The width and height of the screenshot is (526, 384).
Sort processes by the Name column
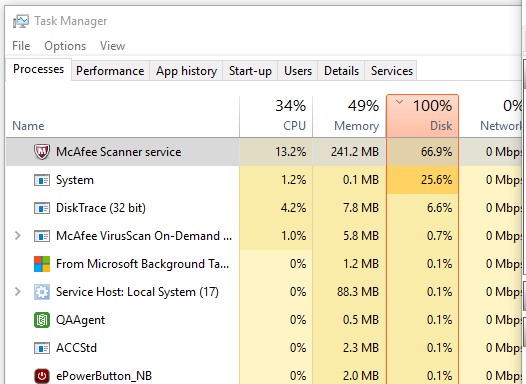tap(122, 116)
